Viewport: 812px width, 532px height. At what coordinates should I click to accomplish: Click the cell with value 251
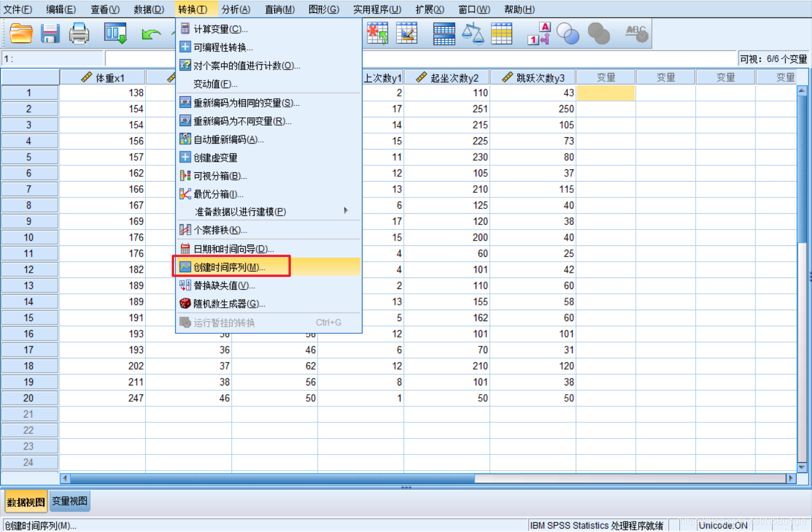point(447,109)
